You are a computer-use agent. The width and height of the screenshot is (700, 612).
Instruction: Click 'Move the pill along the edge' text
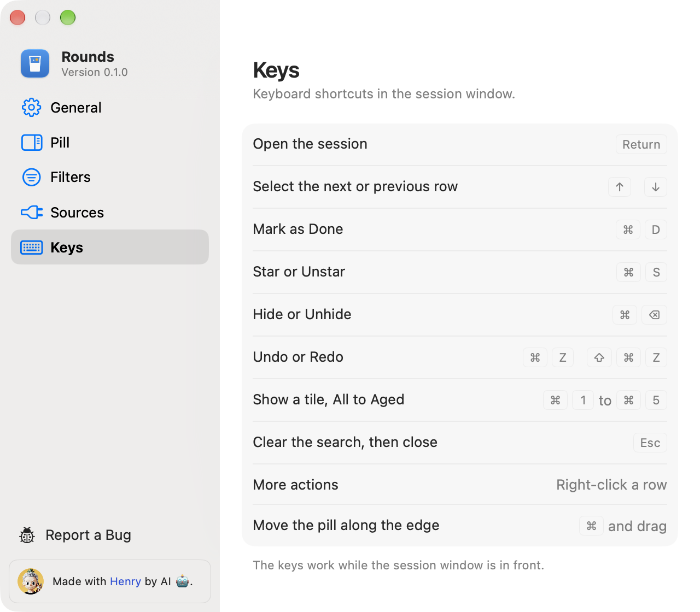tap(346, 525)
